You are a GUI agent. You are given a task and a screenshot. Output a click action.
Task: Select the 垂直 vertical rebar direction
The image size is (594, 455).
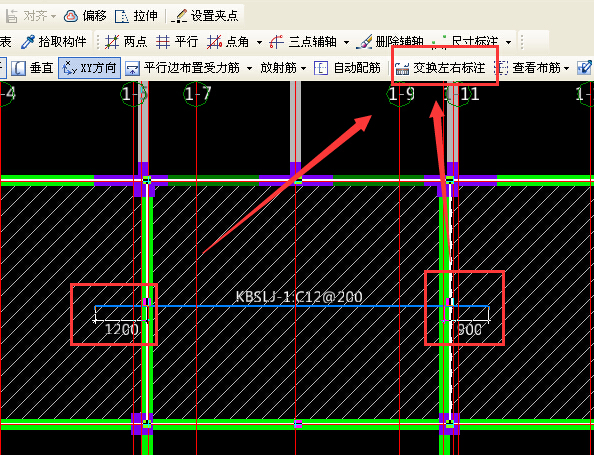33,68
